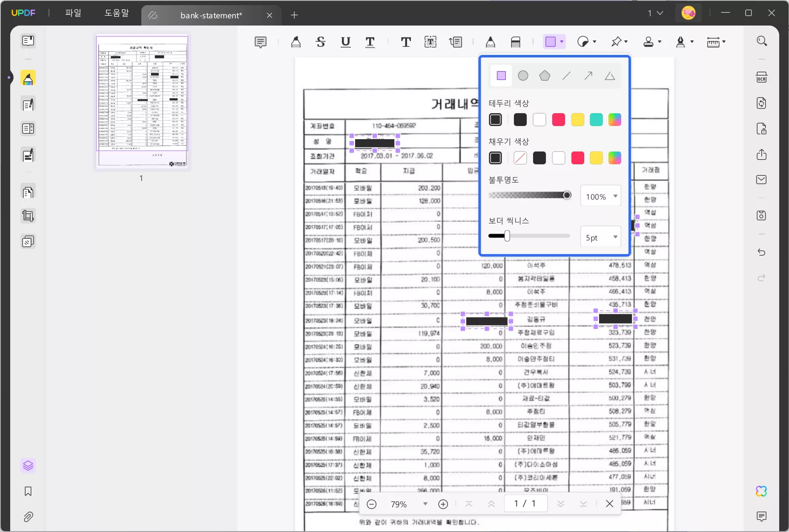Viewport: 789px width, 532px height.
Task: Open the zoom level 79% dropdown
Action: (425, 504)
